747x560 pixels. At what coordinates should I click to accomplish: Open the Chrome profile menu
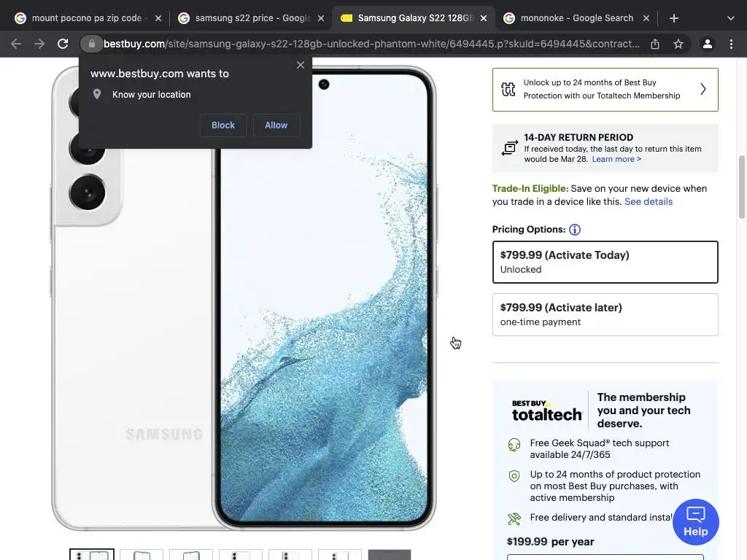pyautogui.click(x=708, y=44)
